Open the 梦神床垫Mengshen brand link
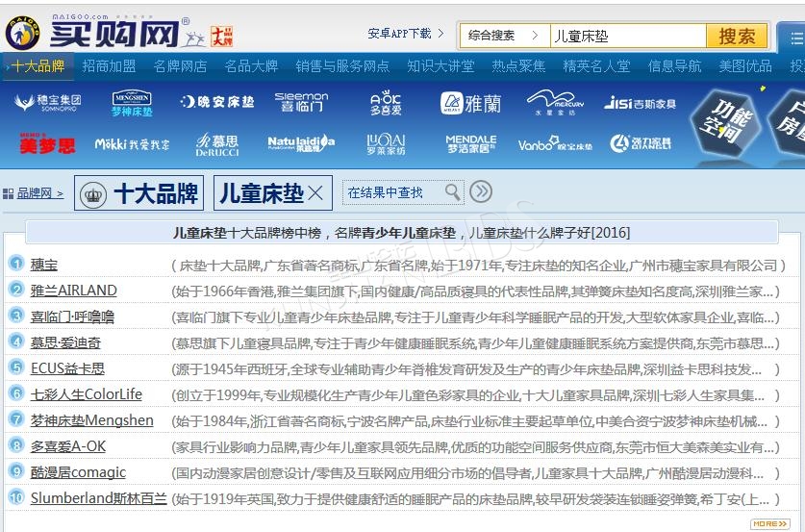Screen dimensions: 805x532 coord(92,420)
